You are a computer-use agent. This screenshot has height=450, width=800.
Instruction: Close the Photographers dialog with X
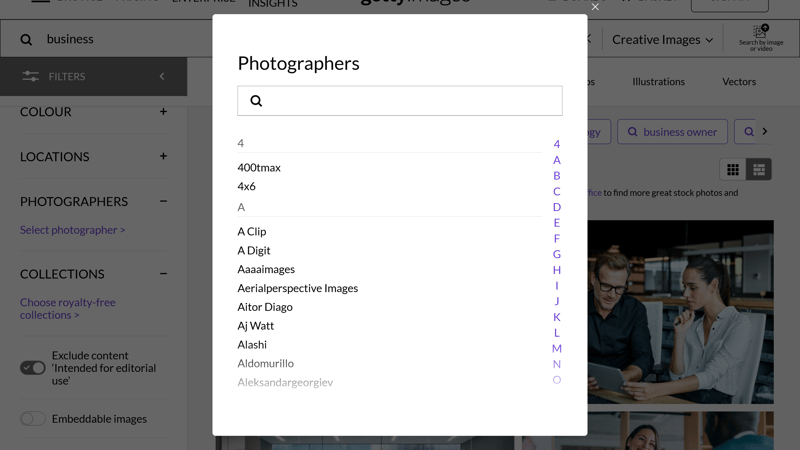pyautogui.click(x=595, y=7)
